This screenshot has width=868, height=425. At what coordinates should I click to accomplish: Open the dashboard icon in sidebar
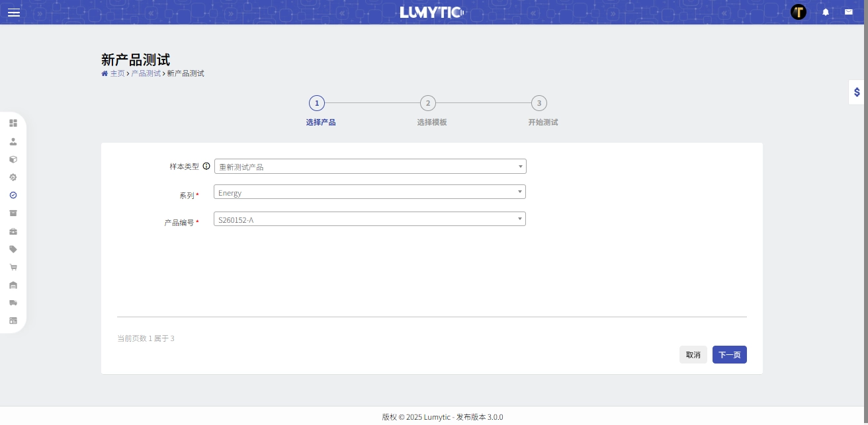click(x=13, y=123)
